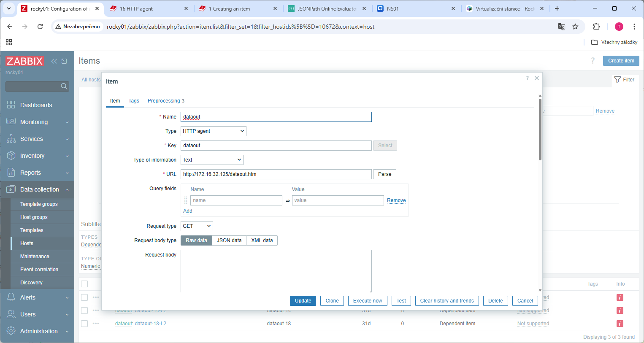Open the dialog help question mark icon
644x343 pixels.
[x=527, y=78]
